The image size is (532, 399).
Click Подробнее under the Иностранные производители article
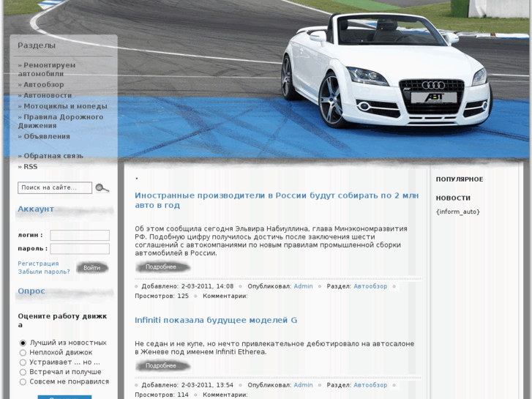click(163, 267)
